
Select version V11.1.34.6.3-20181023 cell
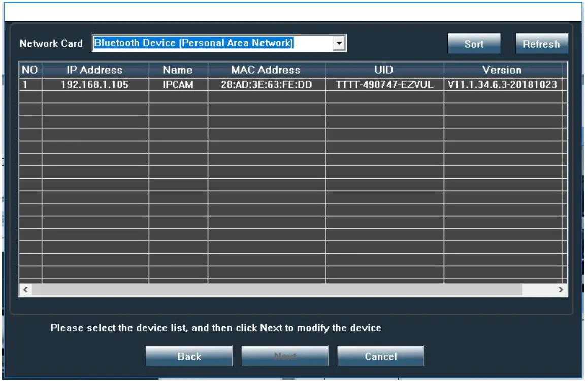point(503,84)
